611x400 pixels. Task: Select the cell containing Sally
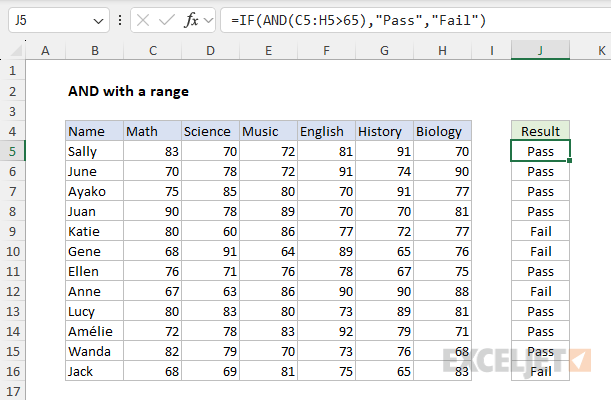point(95,151)
